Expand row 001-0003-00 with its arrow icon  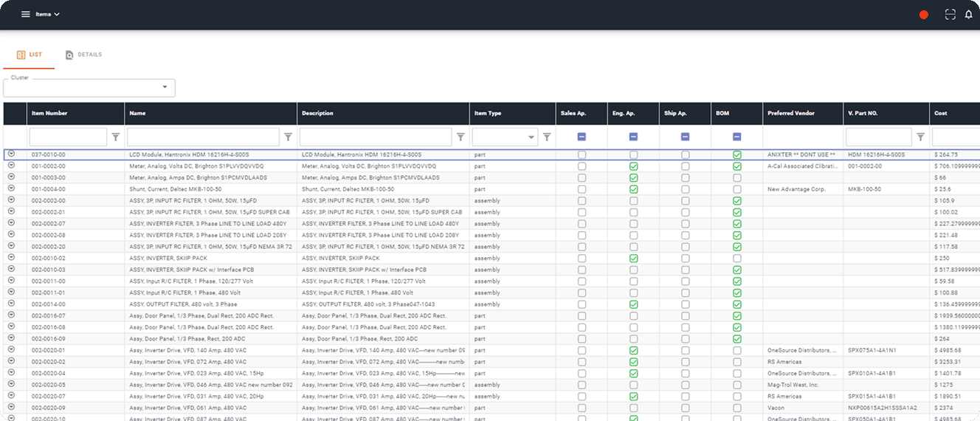click(x=11, y=177)
